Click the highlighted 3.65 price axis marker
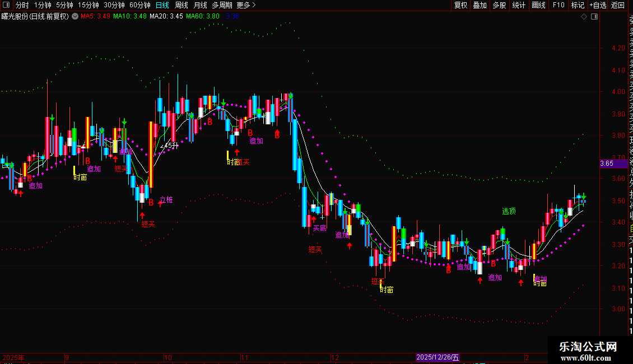Viewport: 633px width, 364px height. (x=613, y=164)
